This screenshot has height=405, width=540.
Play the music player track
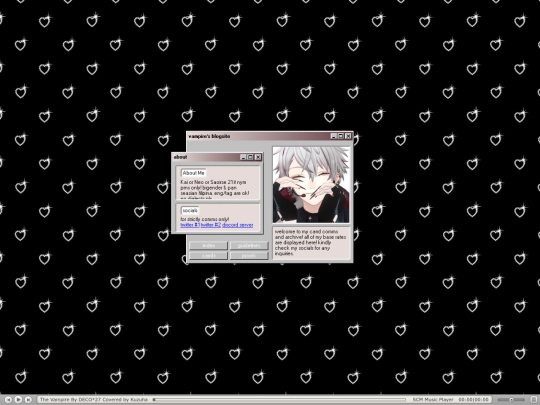coord(19,399)
